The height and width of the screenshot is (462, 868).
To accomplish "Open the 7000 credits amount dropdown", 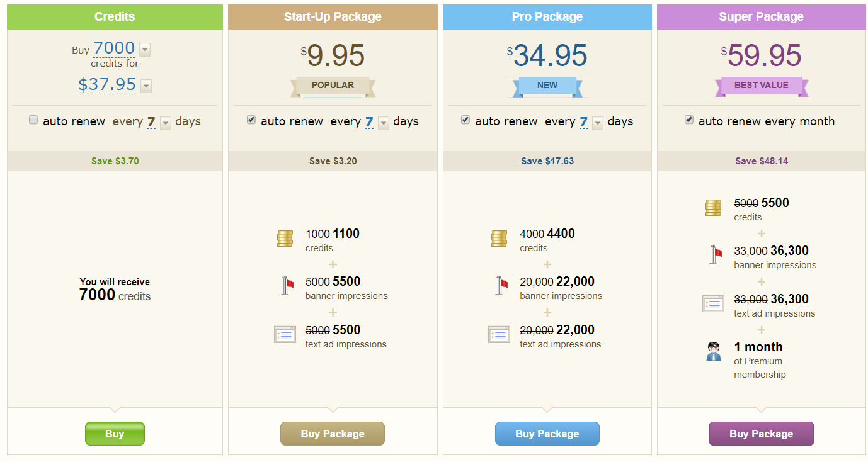I will (145, 49).
